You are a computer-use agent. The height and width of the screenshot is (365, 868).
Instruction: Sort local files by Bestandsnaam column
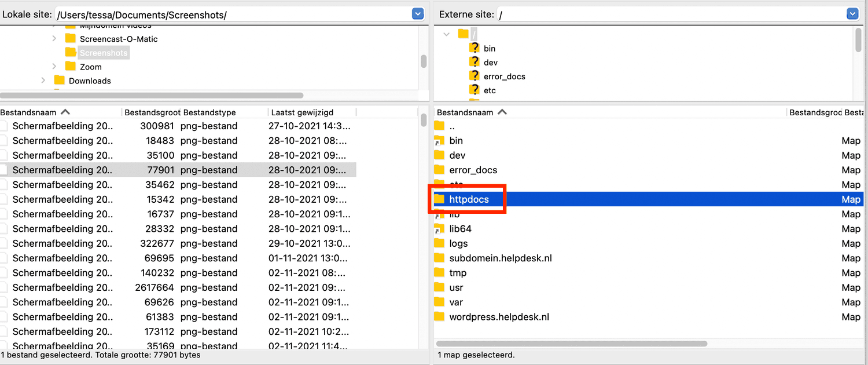click(60, 112)
